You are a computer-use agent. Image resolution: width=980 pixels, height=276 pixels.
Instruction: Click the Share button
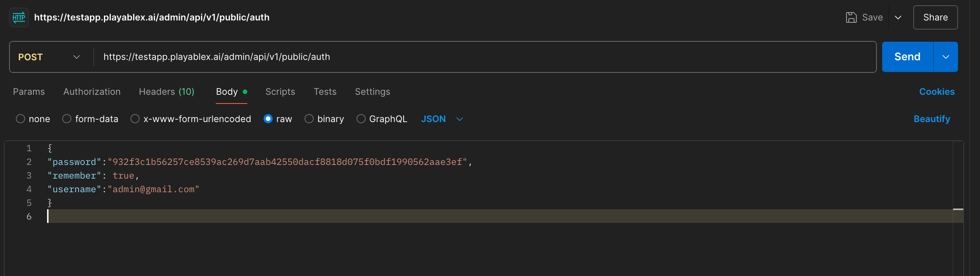click(935, 17)
